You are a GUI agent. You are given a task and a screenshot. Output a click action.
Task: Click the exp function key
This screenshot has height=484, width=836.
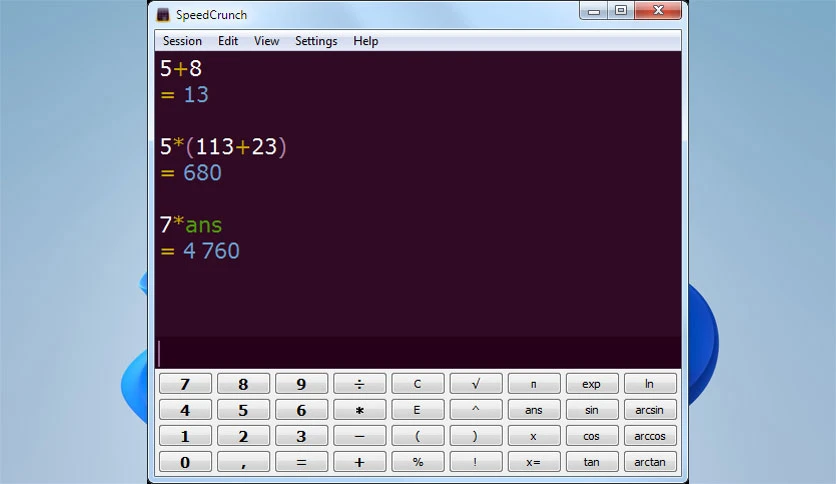(x=592, y=384)
